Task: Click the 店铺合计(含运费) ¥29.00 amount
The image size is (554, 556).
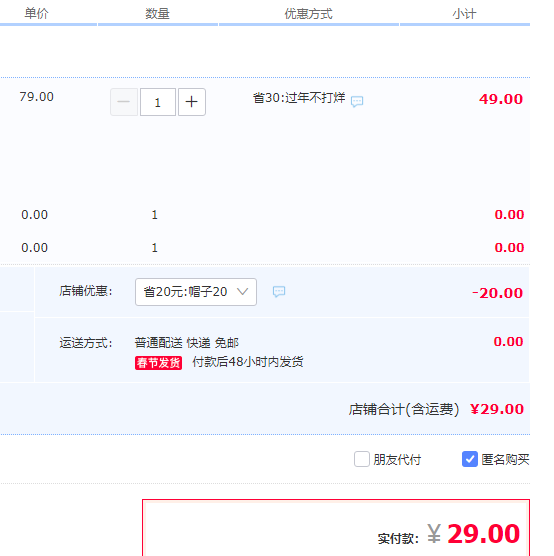Action: 497,409
